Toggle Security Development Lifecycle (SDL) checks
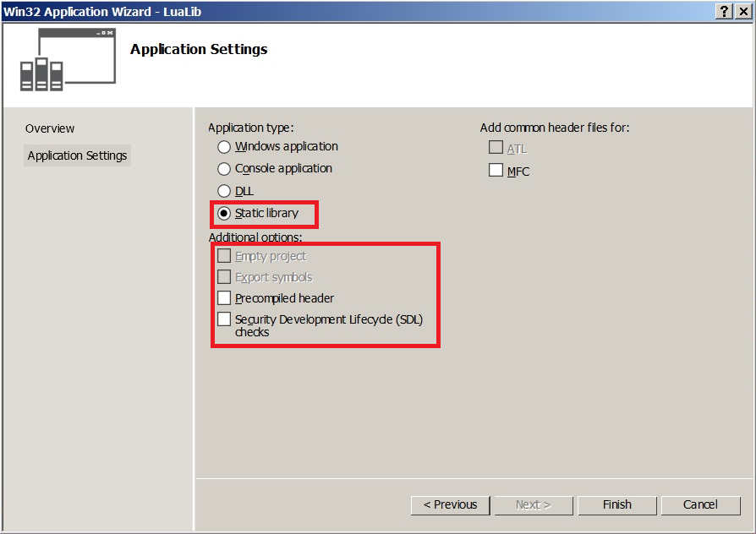This screenshot has height=534, width=756. (224, 319)
